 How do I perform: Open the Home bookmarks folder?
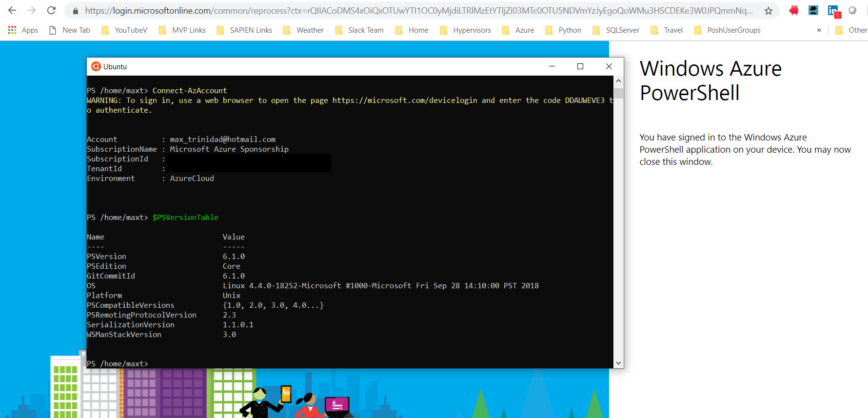click(412, 30)
